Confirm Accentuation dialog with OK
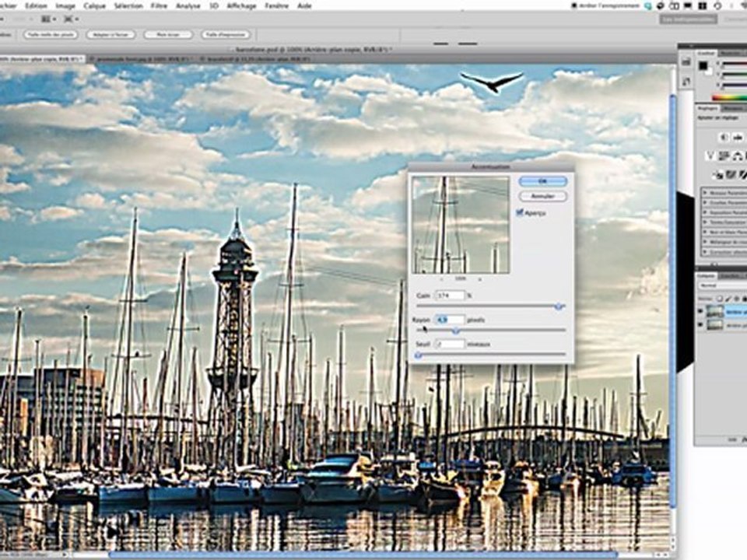The image size is (747, 560). point(542,181)
